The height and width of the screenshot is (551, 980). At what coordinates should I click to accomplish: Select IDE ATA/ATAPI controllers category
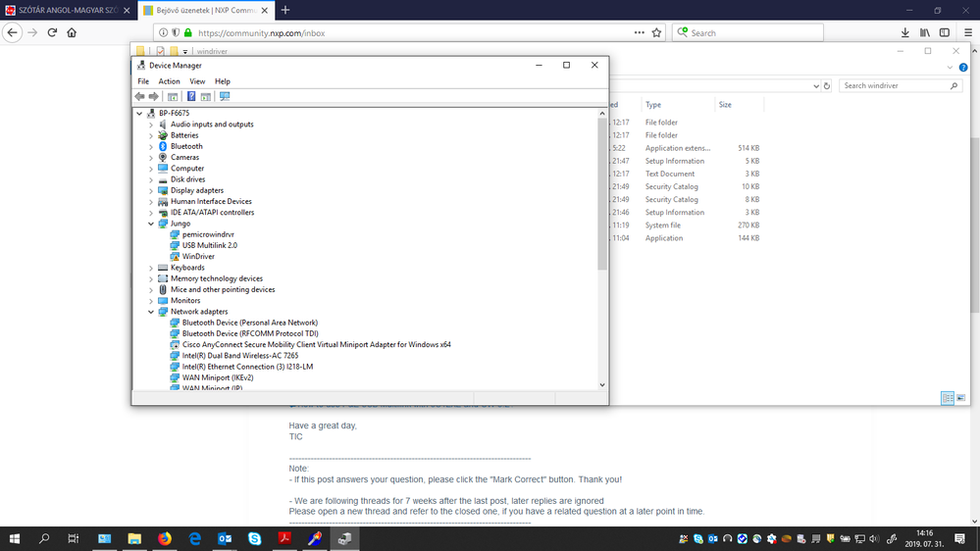click(x=212, y=213)
